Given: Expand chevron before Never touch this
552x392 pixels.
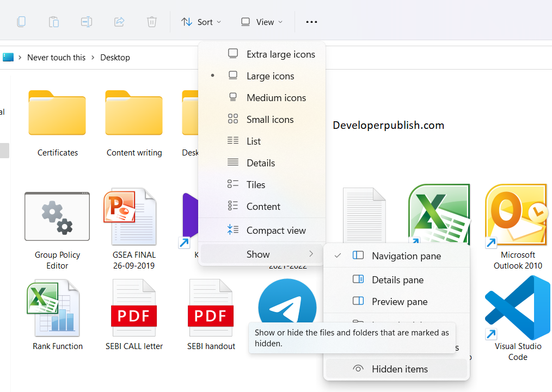Looking at the screenshot, I should pos(20,57).
